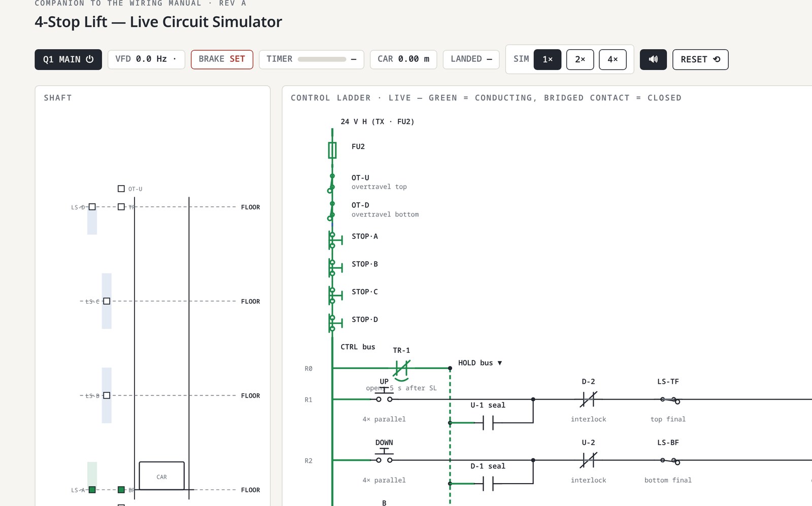
Task: Click the CAR 0.00 m readout
Action: [x=403, y=59]
